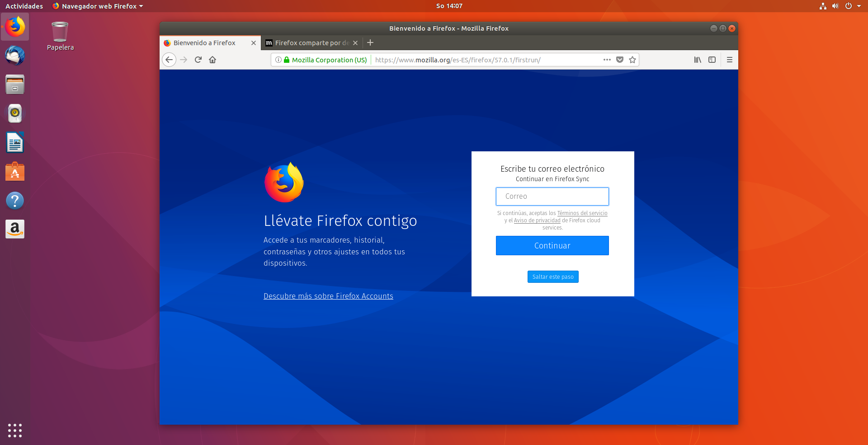
Task: Toggle the sidebar icon
Action: coord(712,60)
